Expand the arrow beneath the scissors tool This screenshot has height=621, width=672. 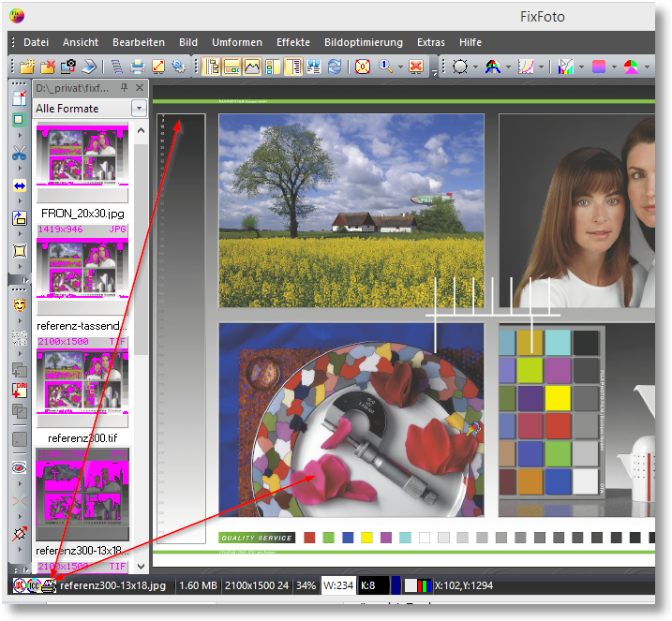tap(20, 168)
